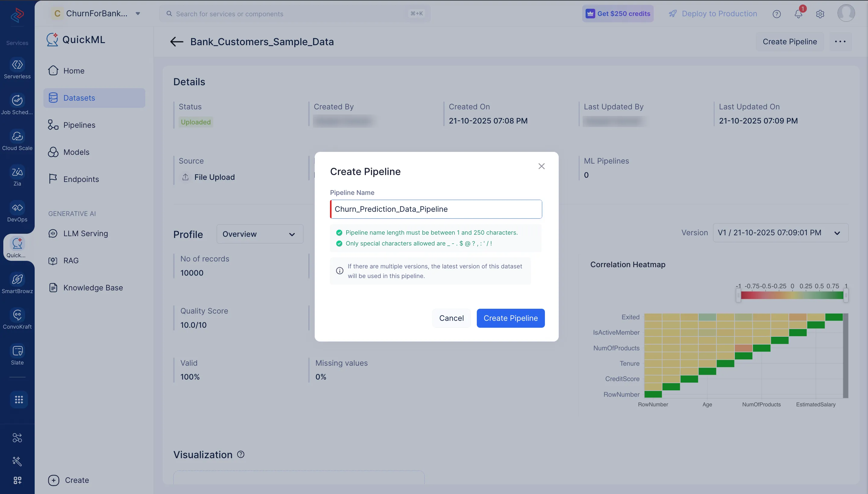Open the Zia service icon
This screenshot has width=868, height=494.
pos(17,172)
